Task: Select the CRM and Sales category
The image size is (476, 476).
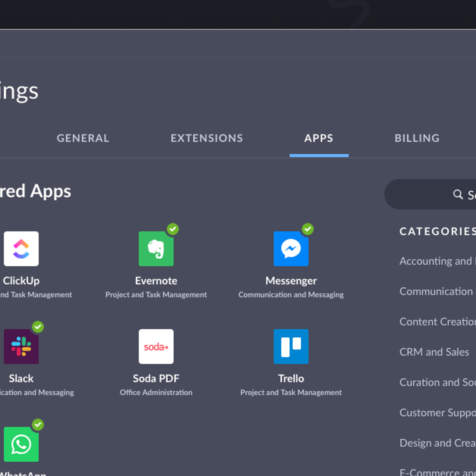Action: [x=434, y=352]
